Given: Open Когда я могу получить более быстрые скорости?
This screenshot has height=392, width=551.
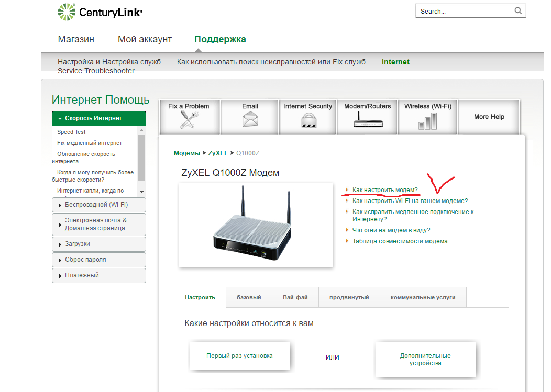Looking at the screenshot, I should click(x=93, y=176).
